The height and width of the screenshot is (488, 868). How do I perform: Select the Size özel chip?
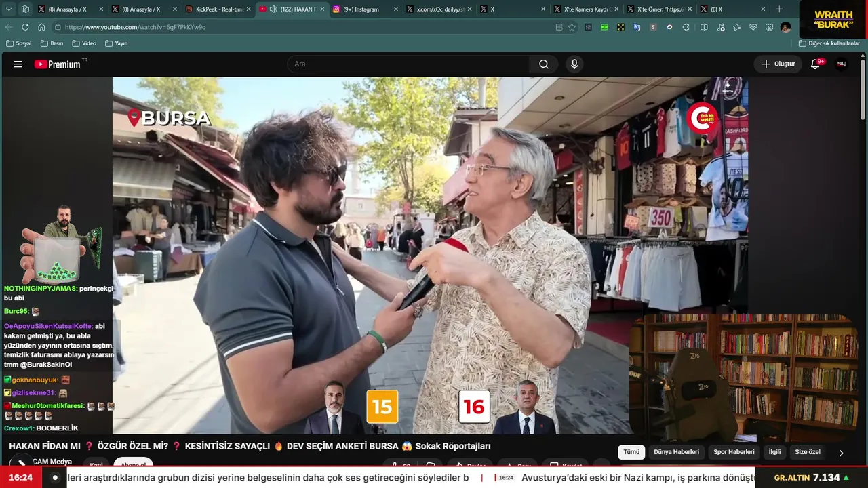click(808, 452)
